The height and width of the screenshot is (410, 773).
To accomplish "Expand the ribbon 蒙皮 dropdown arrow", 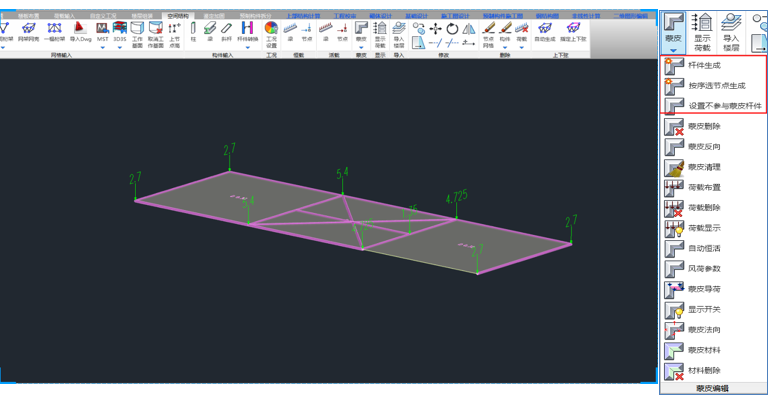I will [x=361, y=47].
